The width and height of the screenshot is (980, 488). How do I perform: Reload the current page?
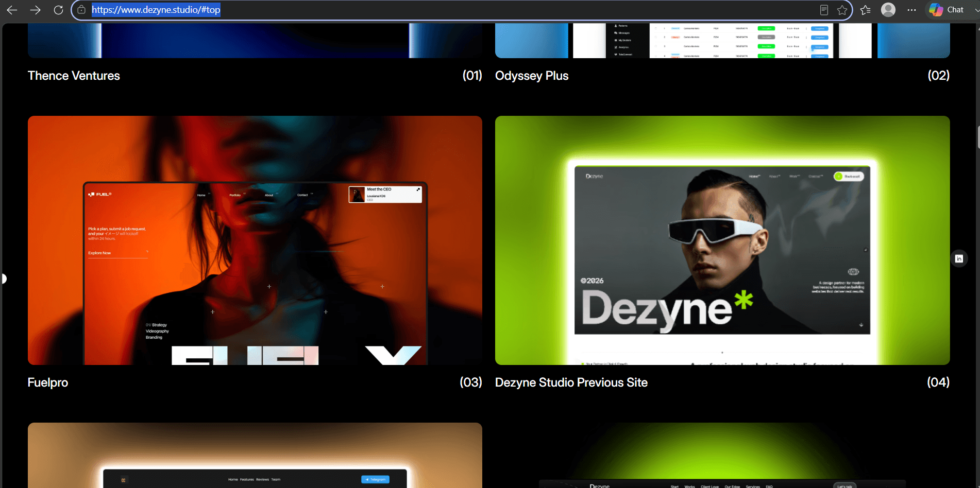click(x=58, y=10)
